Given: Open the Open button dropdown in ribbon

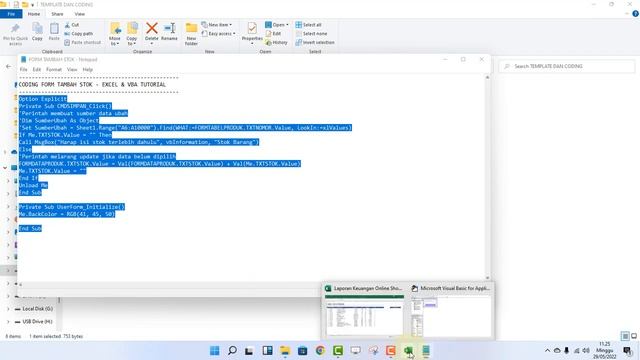Looking at the screenshot, I should (x=287, y=25).
